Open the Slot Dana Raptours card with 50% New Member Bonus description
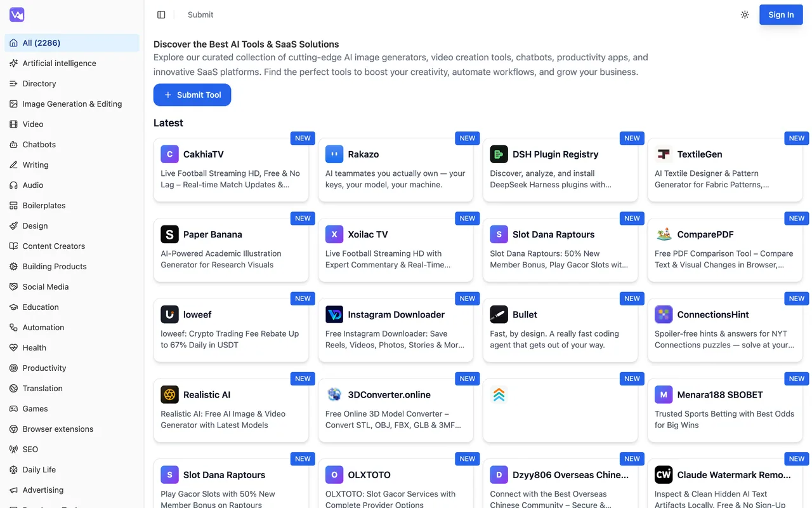812x508 pixels. coord(560,249)
